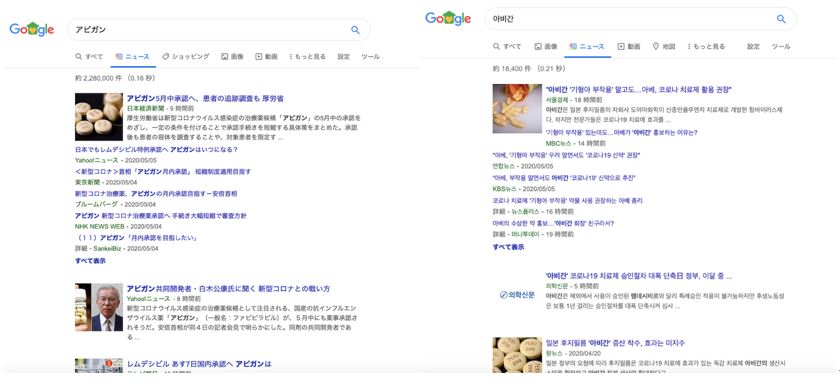Switch to the ショッピング tab
The image size is (840, 386).
(x=185, y=56)
